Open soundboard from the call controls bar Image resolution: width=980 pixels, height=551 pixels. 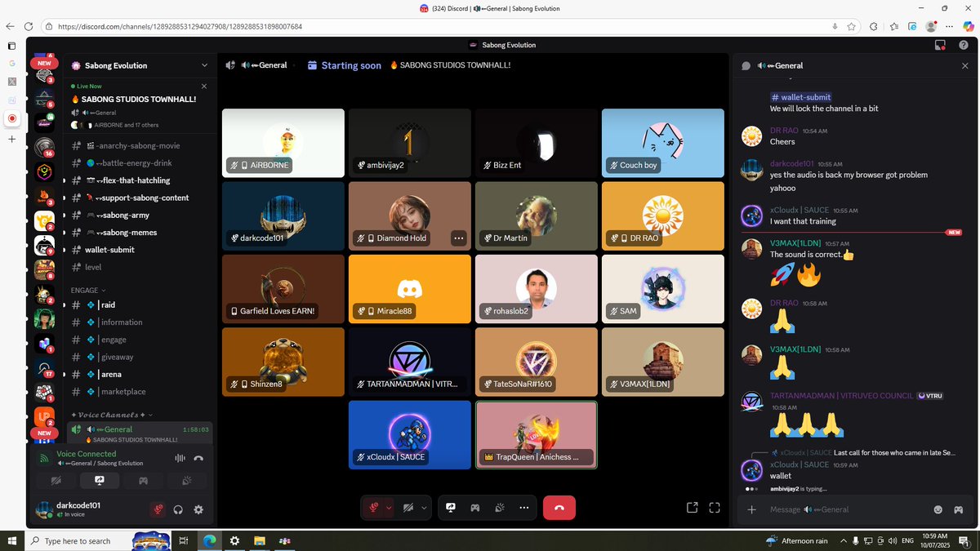[499, 507]
